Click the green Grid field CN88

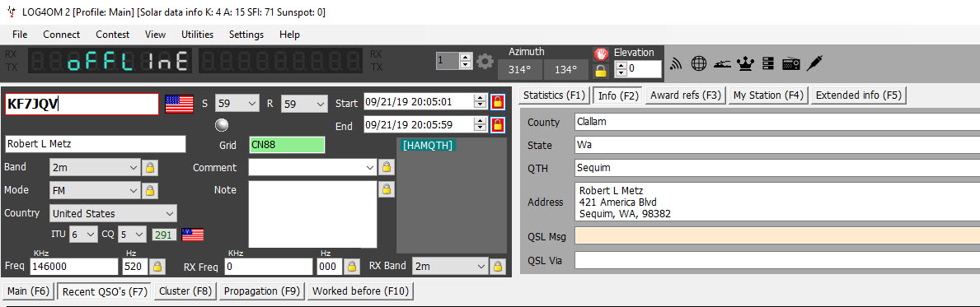pos(287,145)
